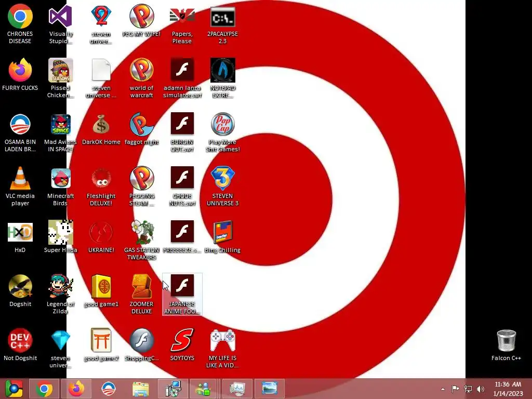This screenshot has height=399, width=532.
Task: Select the Fleshlight DELUXE red fuzzy icon
Action: (x=101, y=187)
